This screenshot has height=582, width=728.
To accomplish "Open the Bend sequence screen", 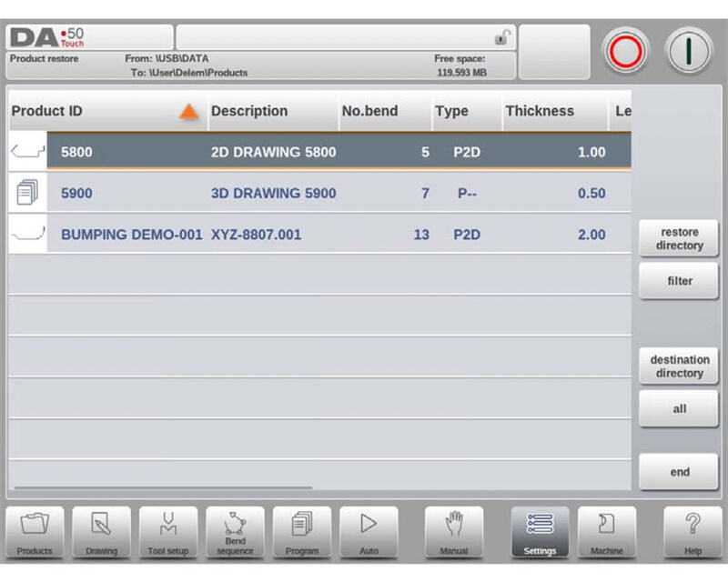I will (235, 533).
